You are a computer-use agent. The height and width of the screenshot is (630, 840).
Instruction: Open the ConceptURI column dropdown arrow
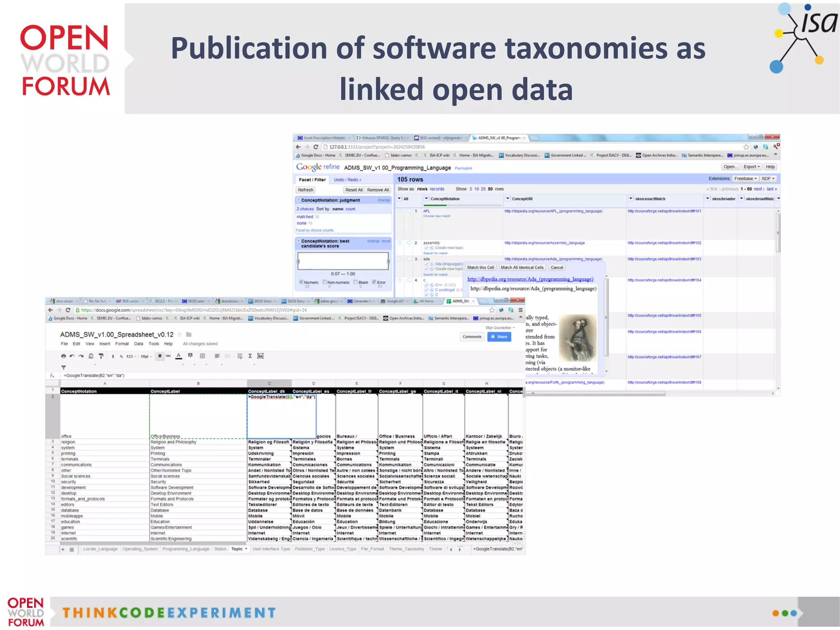click(507, 199)
